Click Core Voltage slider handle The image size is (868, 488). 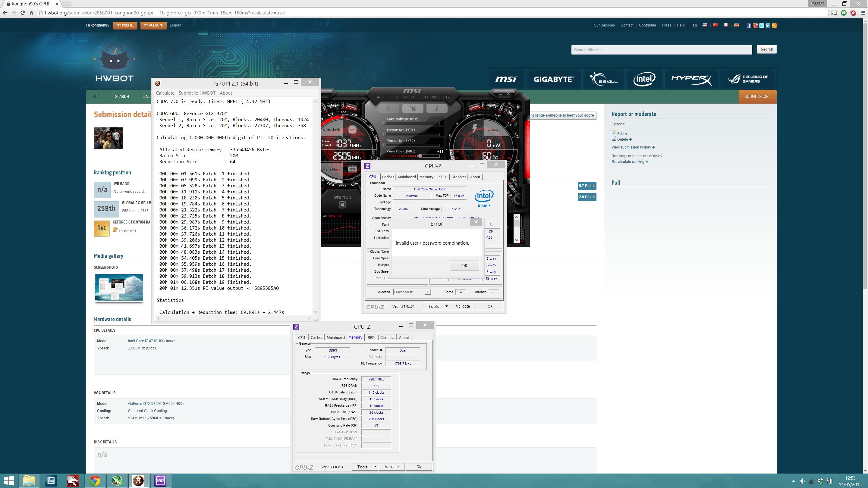(x=384, y=123)
